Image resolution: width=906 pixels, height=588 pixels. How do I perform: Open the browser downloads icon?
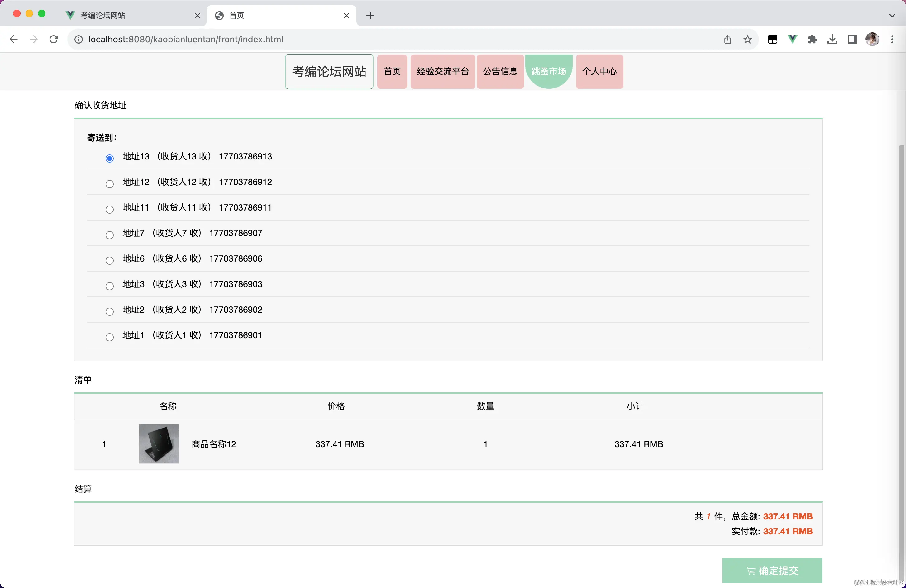coord(832,39)
